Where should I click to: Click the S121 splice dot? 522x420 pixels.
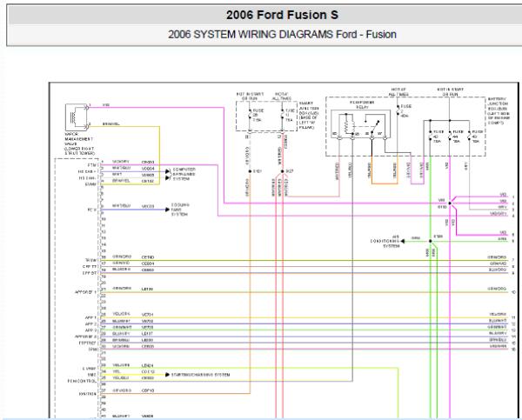point(250,171)
